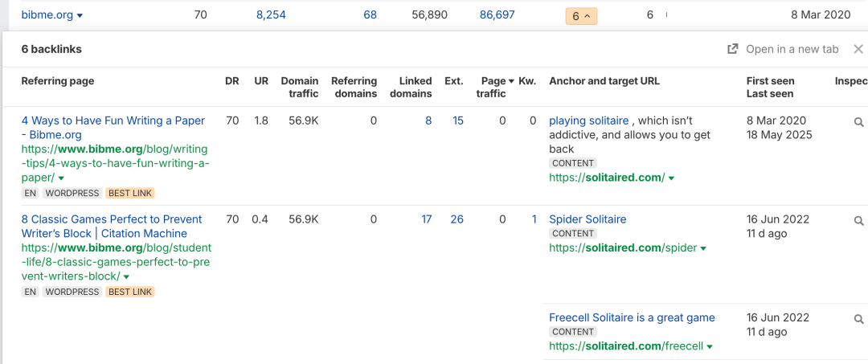The height and width of the screenshot is (364, 868).
Task: Click the Kw. column header
Action: coord(527,81)
